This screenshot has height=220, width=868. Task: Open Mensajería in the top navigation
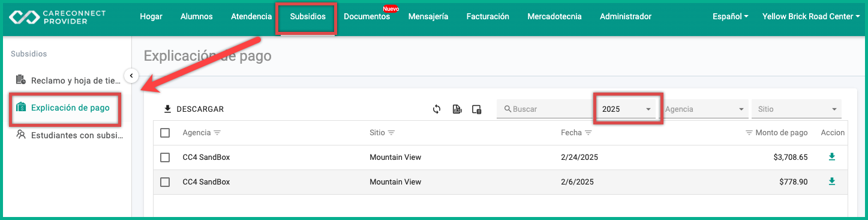428,17
